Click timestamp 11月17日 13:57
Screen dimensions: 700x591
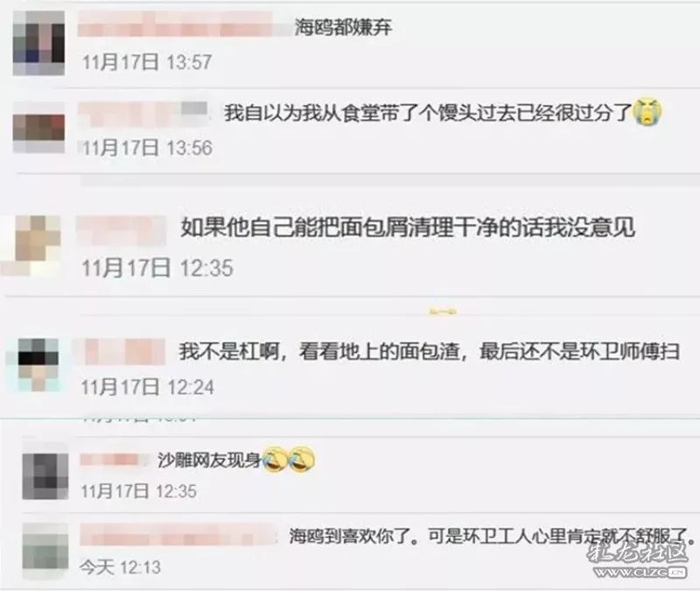pos(147,61)
